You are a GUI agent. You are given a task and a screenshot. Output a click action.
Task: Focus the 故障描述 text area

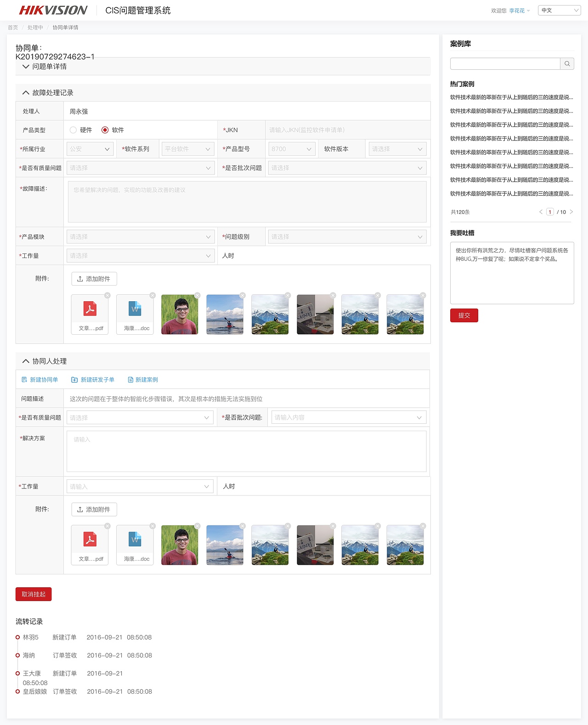click(247, 202)
